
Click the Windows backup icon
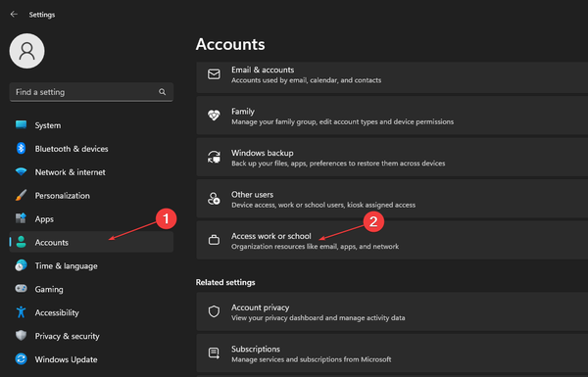coord(214,157)
